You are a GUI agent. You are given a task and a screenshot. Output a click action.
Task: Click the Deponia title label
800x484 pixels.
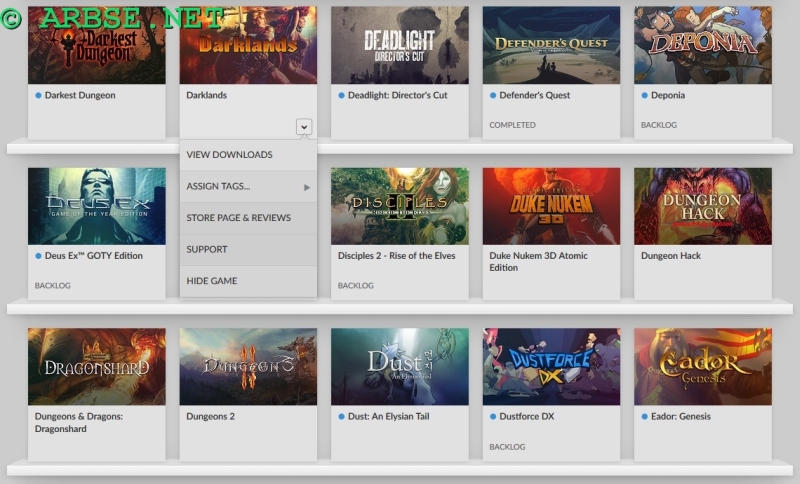pos(668,95)
